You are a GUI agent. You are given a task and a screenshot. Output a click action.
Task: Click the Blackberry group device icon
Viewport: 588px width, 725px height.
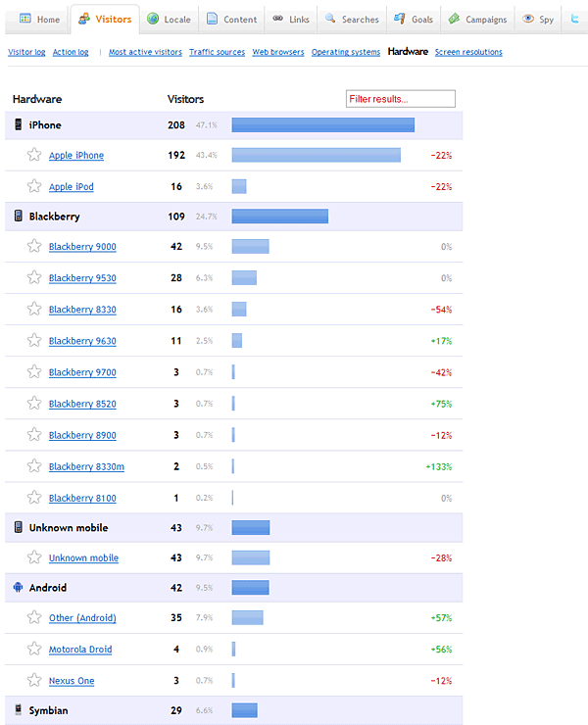click(18, 216)
